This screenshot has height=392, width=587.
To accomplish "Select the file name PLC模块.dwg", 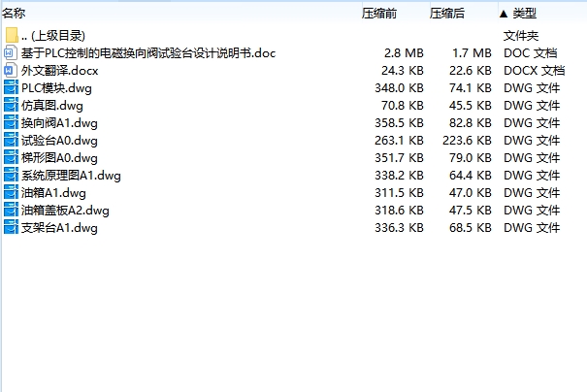I will pos(56,88).
